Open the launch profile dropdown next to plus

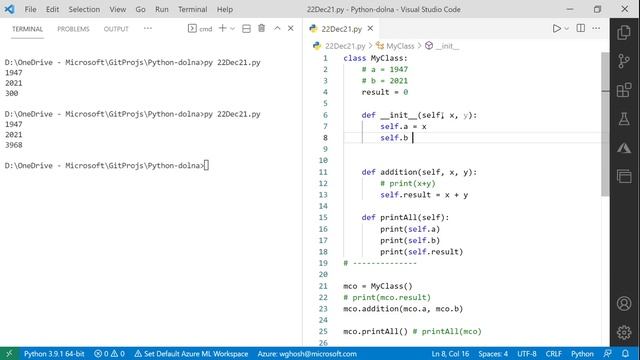[x=232, y=29]
